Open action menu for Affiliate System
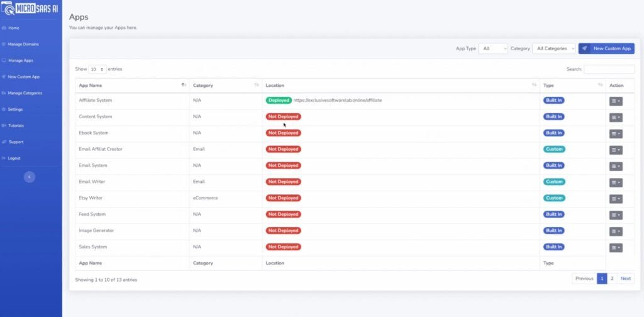The width and height of the screenshot is (644, 317). click(616, 101)
